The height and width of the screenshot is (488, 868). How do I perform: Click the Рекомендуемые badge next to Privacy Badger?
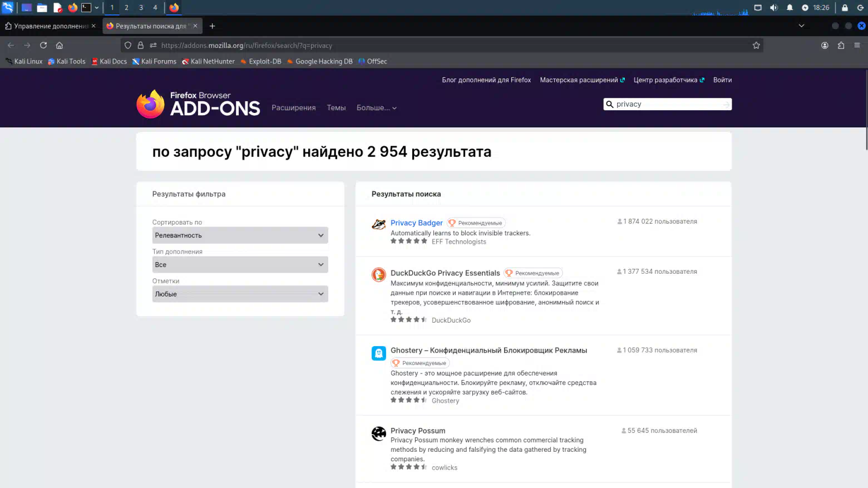coord(476,223)
